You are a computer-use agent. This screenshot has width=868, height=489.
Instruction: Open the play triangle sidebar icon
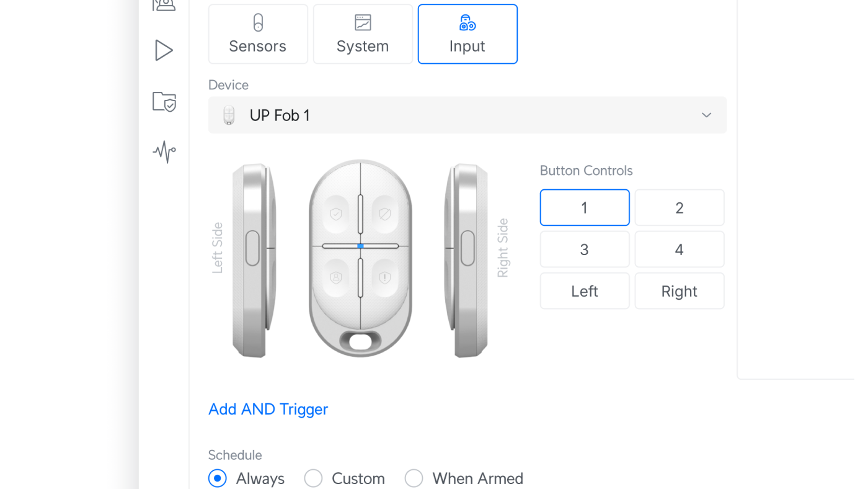click(x=164, y=50)
